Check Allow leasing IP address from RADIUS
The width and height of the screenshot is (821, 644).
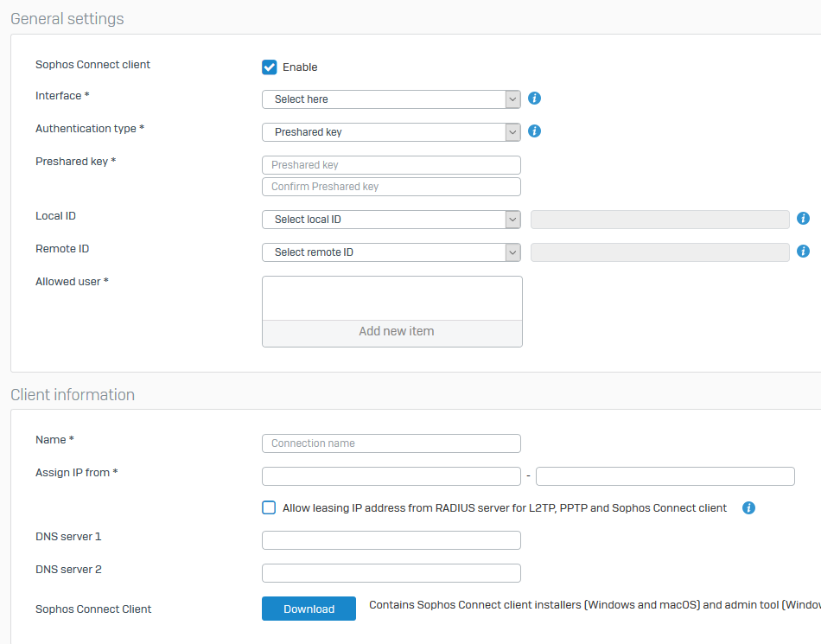coord(269,508)
